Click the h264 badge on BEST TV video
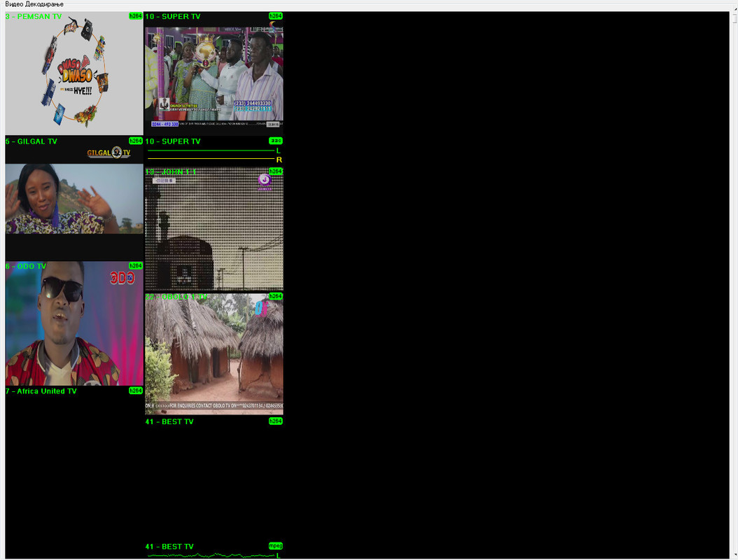The width and height of the screenshot is (738, 560). [275, 421]
